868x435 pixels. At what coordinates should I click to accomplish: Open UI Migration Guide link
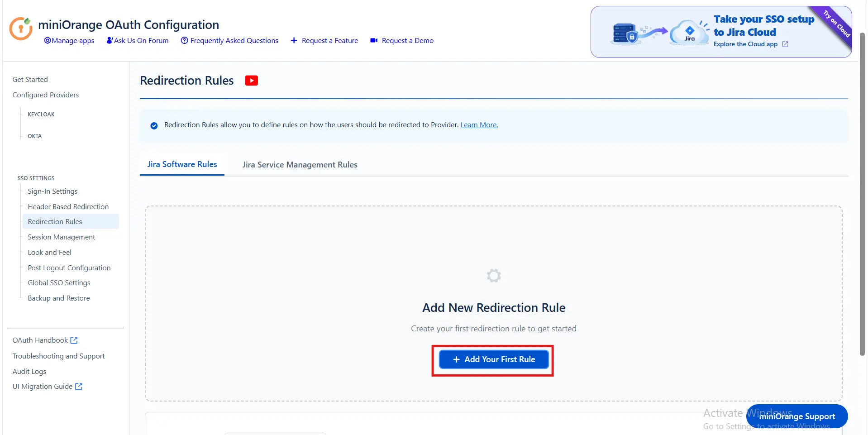tap(43, 387)
